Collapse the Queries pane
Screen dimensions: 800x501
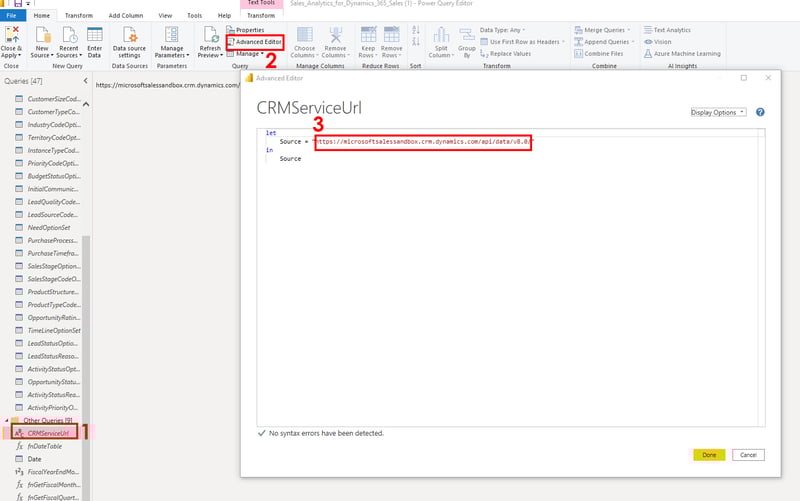coord(85,81)
